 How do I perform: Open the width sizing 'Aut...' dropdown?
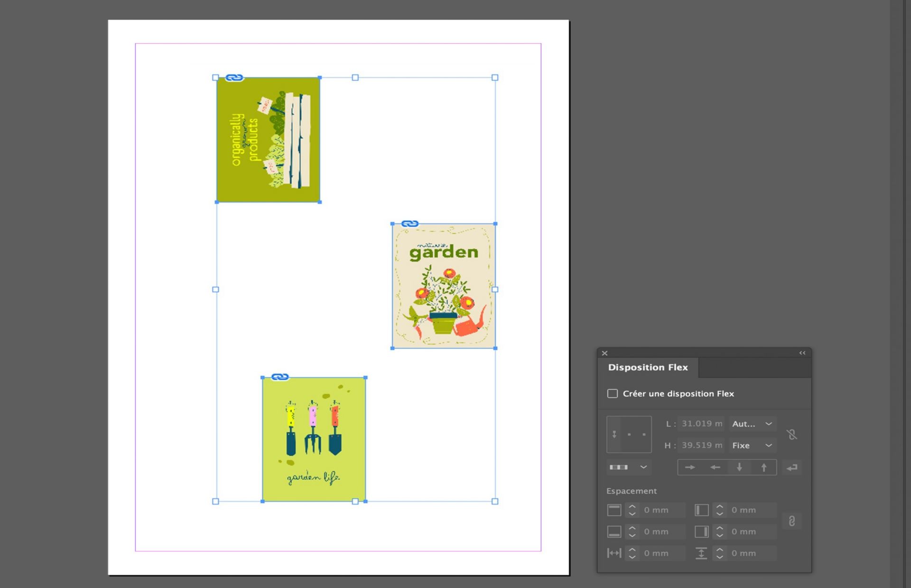(752, 424)
